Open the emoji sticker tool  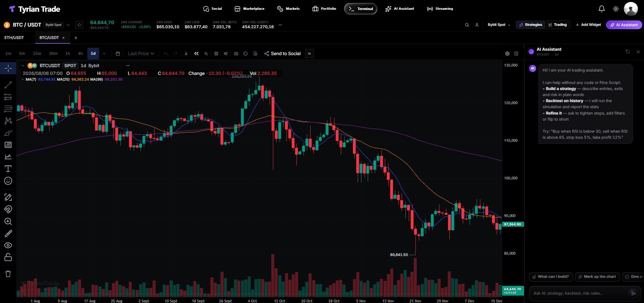(x=8, y=181)
